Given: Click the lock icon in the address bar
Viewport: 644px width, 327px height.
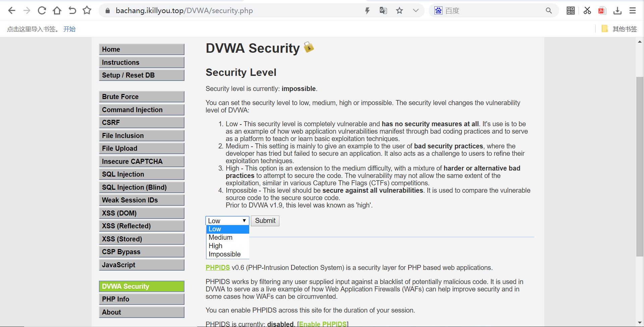Looking at the screenshot, I should point(108,11).
